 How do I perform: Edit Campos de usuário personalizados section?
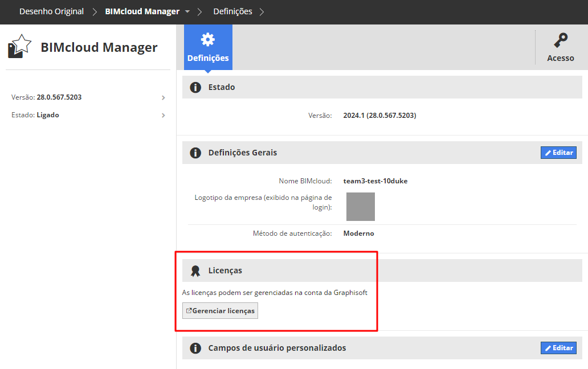tap(558, 348)
